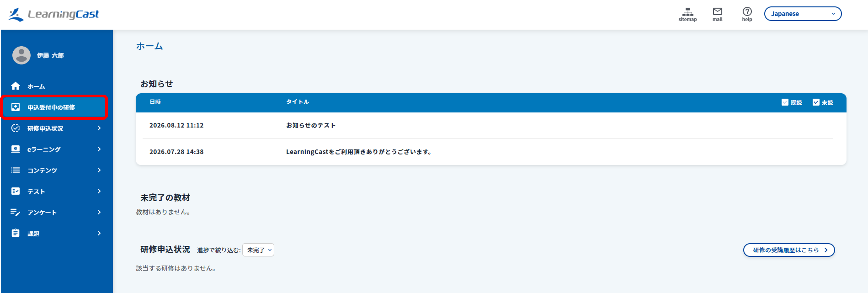Click the eラーニング laptop icon
Viewport: 868px width, 293px height.
click(x=16, y=149)
